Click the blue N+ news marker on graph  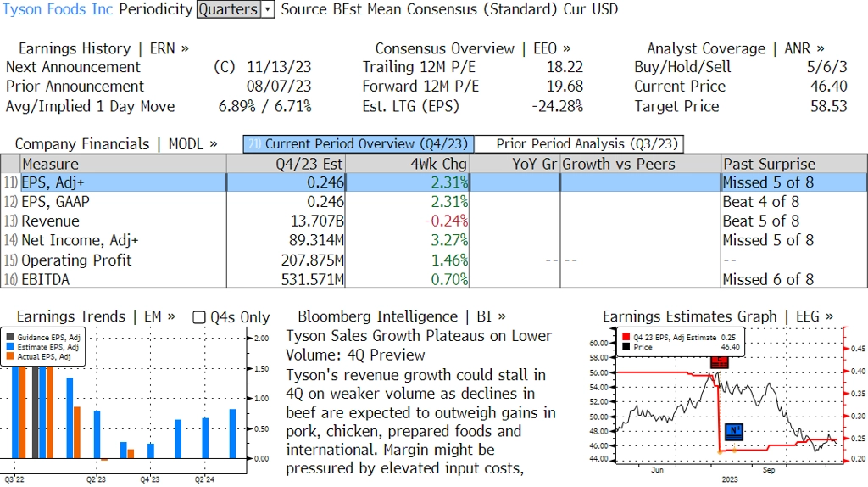point(734,432)
